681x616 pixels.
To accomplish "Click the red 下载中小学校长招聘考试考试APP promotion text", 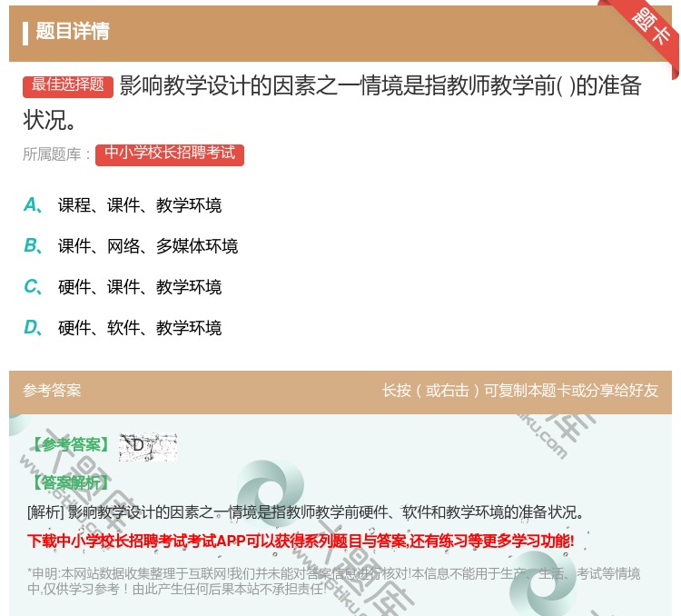I will [x=301, y=541].
